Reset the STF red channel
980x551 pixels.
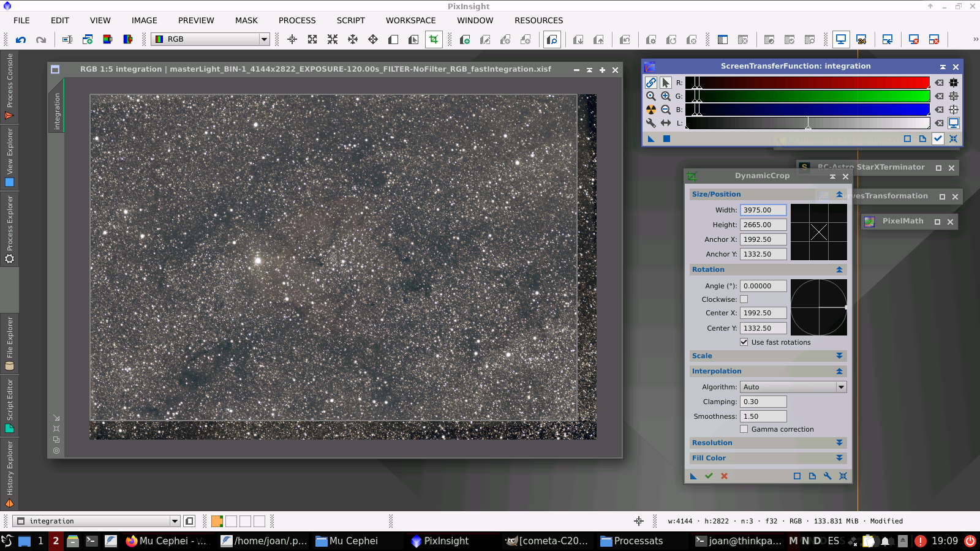point(939,83)
